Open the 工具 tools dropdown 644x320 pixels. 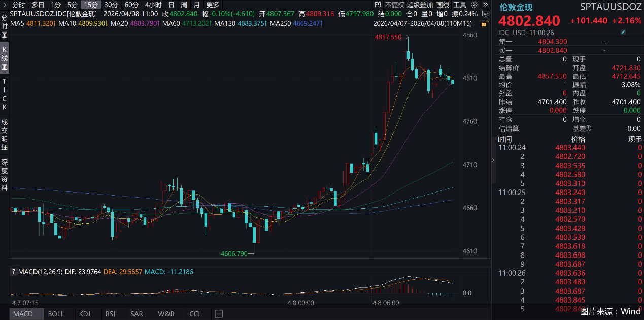(460, 5)
